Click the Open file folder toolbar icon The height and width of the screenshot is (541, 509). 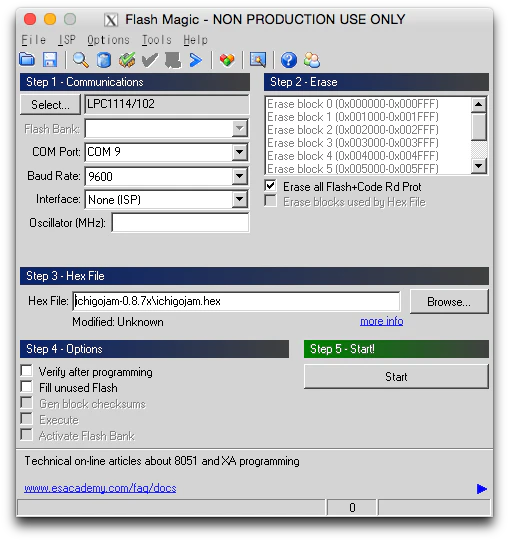[x=27, y=60]
